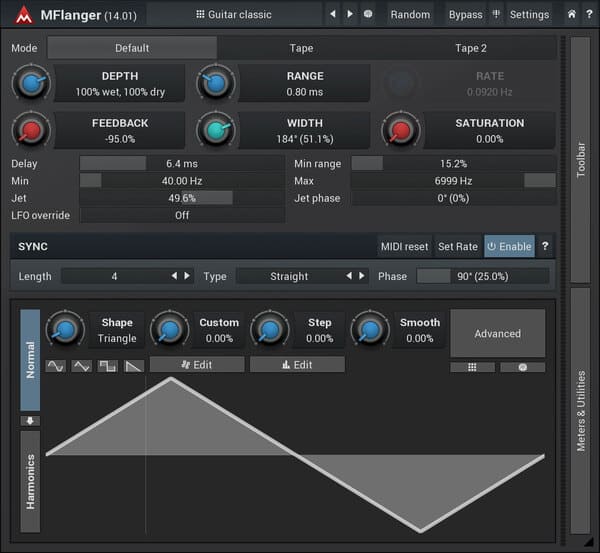Click the Min range 15.2% slider
The image size is (600, 553).
point(453,163)
